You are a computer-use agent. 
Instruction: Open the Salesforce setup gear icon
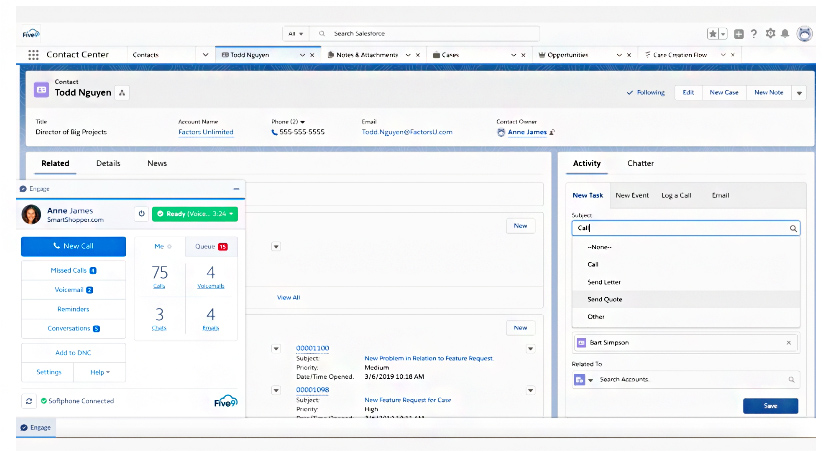coord(769,33)
